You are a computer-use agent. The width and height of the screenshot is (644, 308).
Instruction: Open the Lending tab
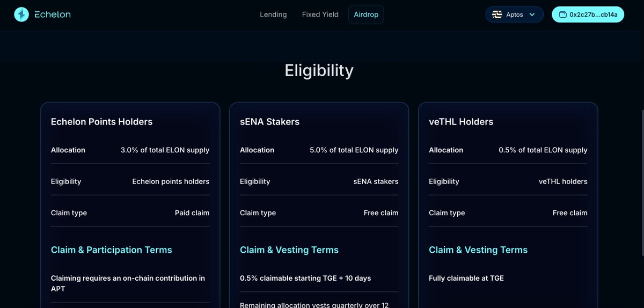[x=273, y=14]
